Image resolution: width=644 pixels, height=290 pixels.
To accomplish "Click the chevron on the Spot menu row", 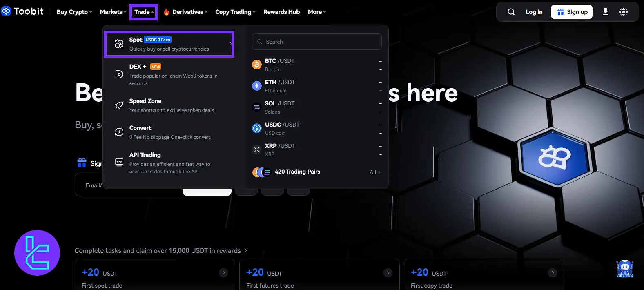I will 230,44.
